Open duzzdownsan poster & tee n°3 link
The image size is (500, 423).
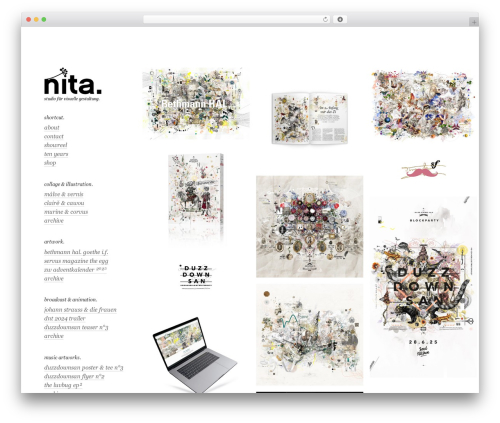pos(83,368)
